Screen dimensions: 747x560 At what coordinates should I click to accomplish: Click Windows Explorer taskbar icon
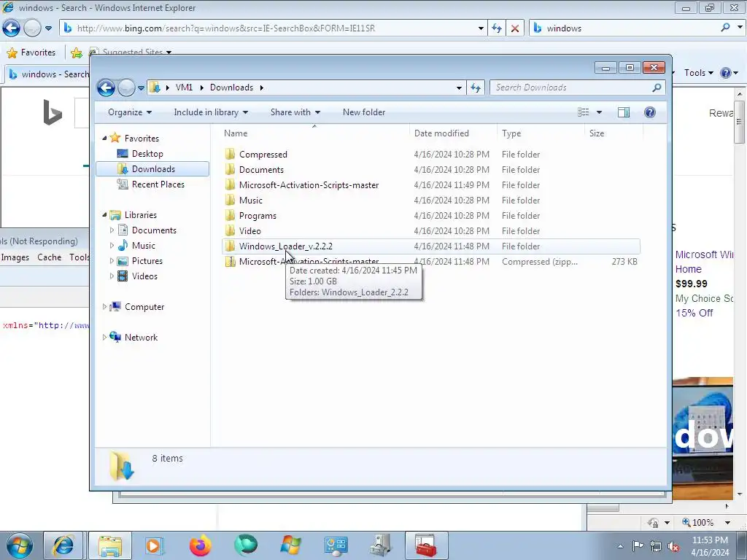click(110, 545)
